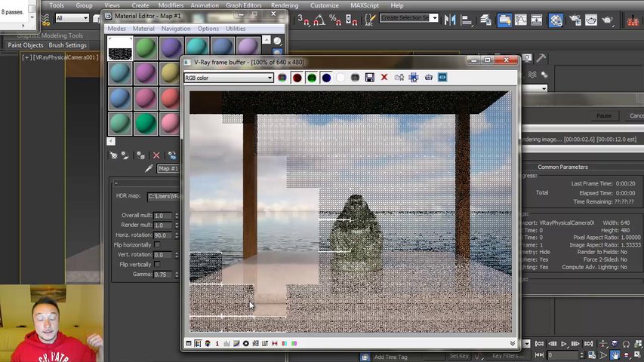Clear the image with red X icon
The height and width of the screenshot is (362, 644).
tap(384, 78)
